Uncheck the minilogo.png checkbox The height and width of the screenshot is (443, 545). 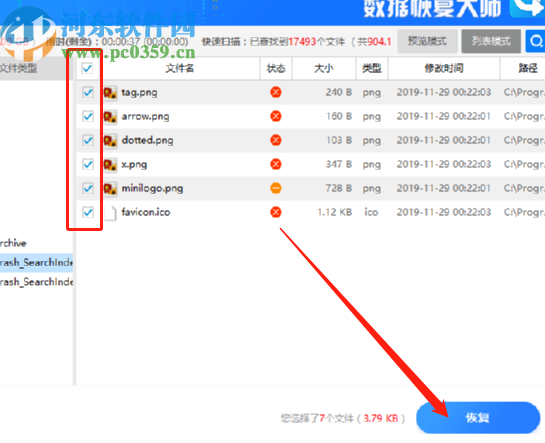(x=88, y=188)
